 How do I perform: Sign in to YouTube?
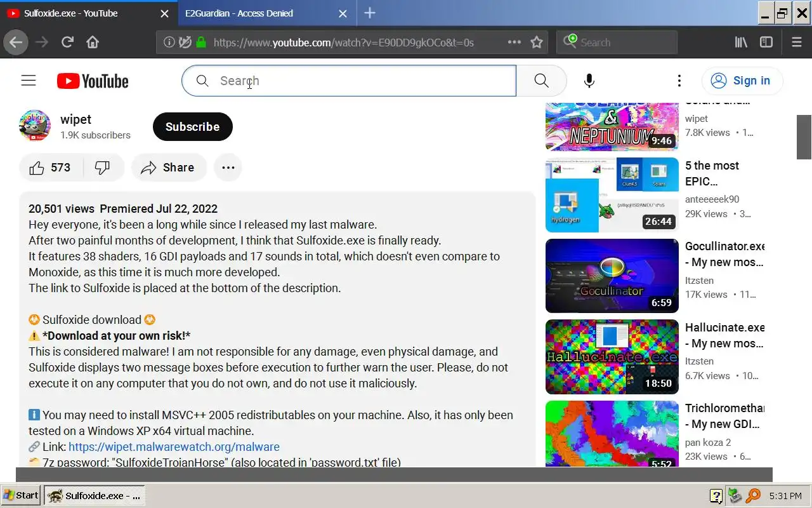coord(742,81)
